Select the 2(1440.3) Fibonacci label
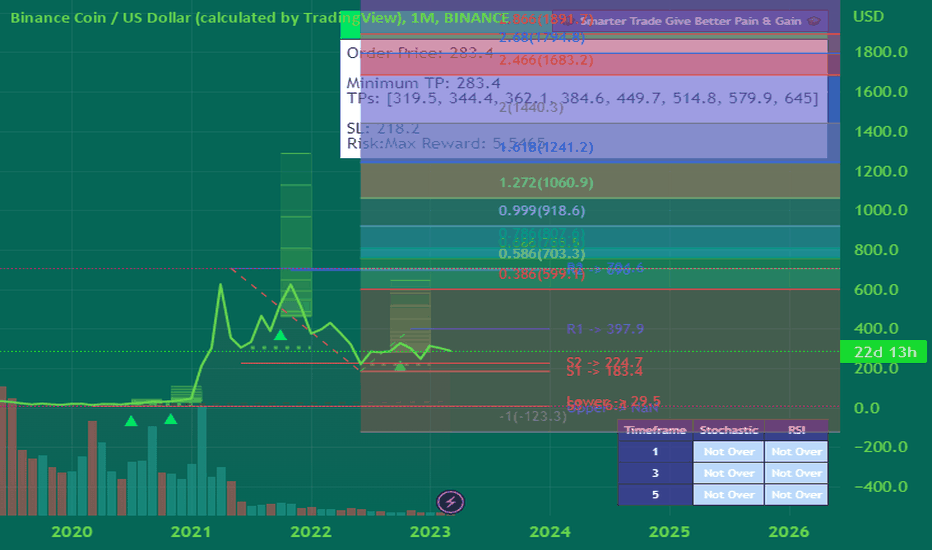The image size is (932, 550). click(x=531, y=108)
